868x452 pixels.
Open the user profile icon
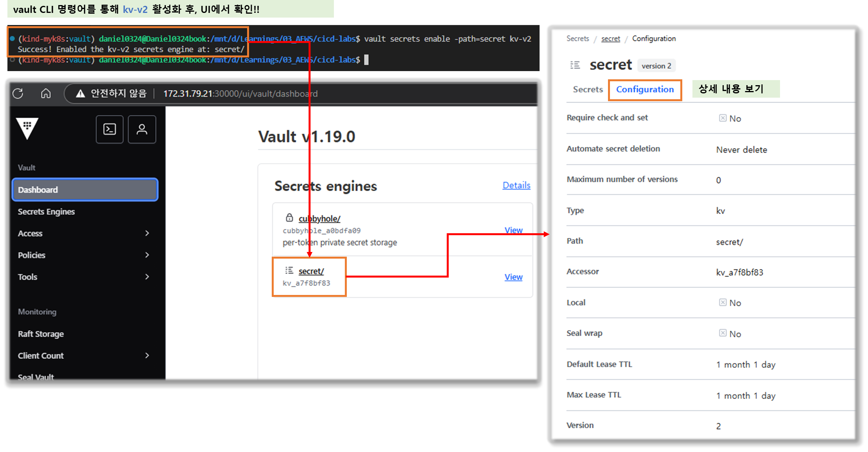click(x=142, y=129)
